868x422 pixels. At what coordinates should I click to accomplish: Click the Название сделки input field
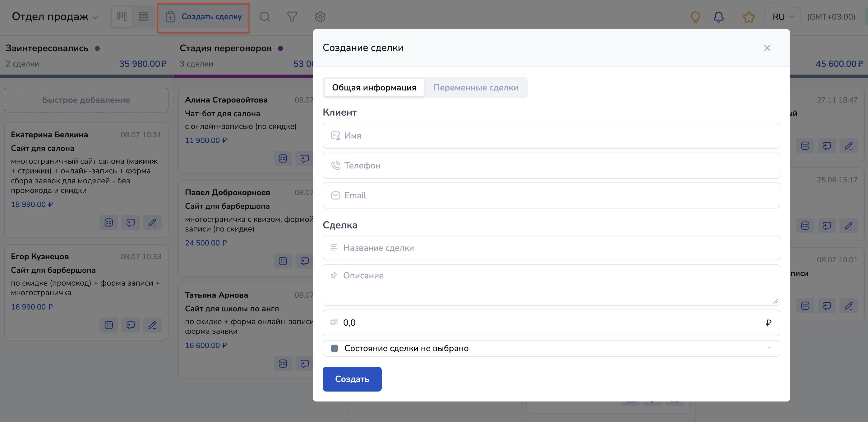[551, 248]
